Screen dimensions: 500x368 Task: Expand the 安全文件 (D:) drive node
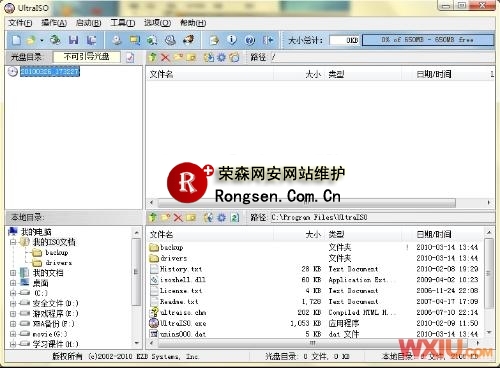(x=13, y=303)
